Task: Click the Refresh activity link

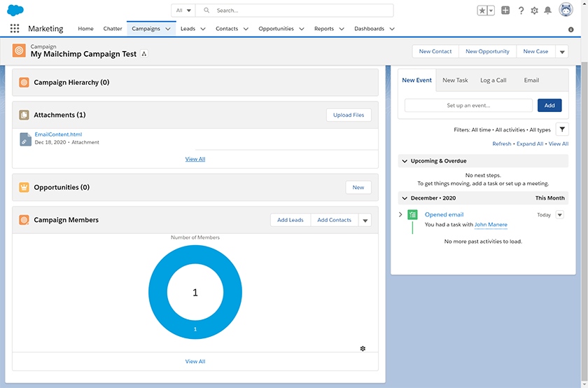Action: pyautogui.click(x=502, y=144)
